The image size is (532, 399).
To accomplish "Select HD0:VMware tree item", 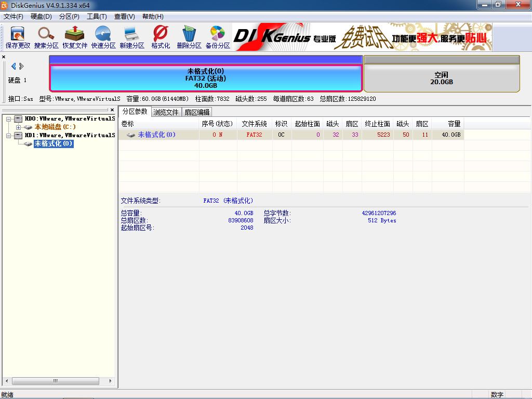I will tap(70, 118).
